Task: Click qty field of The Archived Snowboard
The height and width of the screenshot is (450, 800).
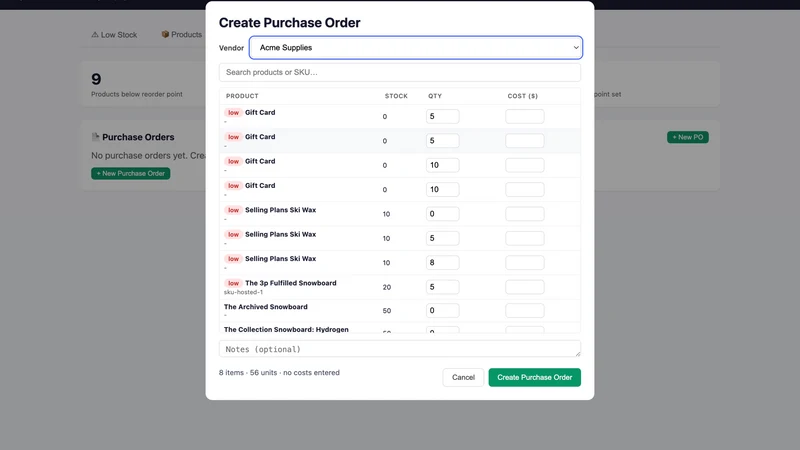Action: click(442, 310)
